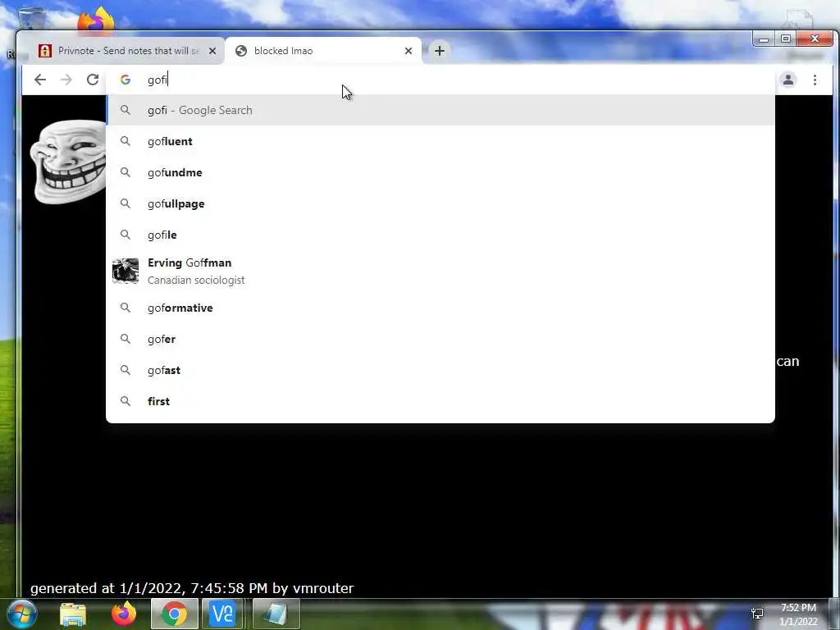840x630 pixels.
Task: Choose 'gofi - Google Search' suggestion
Action: tap(441, 110)
